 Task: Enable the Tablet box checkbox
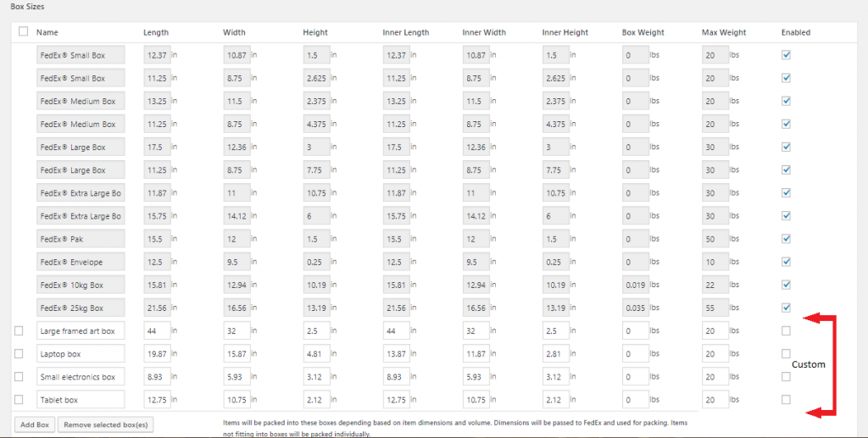(x=786, y=400)
